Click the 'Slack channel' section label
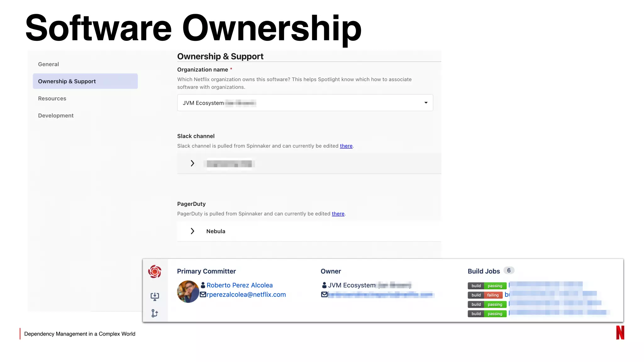 [196, 136]
